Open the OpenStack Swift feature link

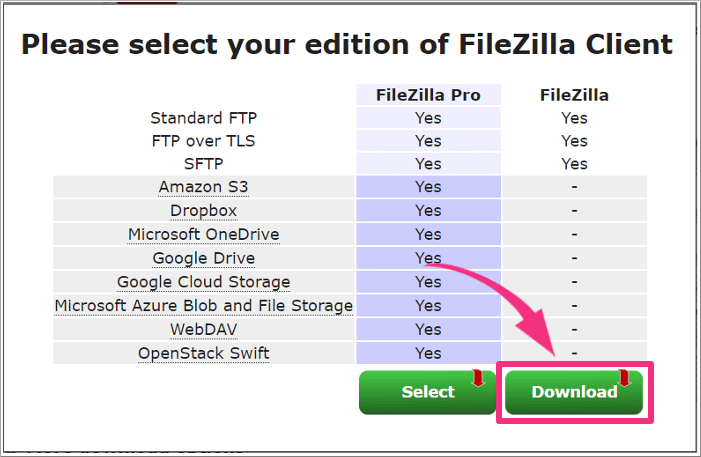tap(203, 353)
